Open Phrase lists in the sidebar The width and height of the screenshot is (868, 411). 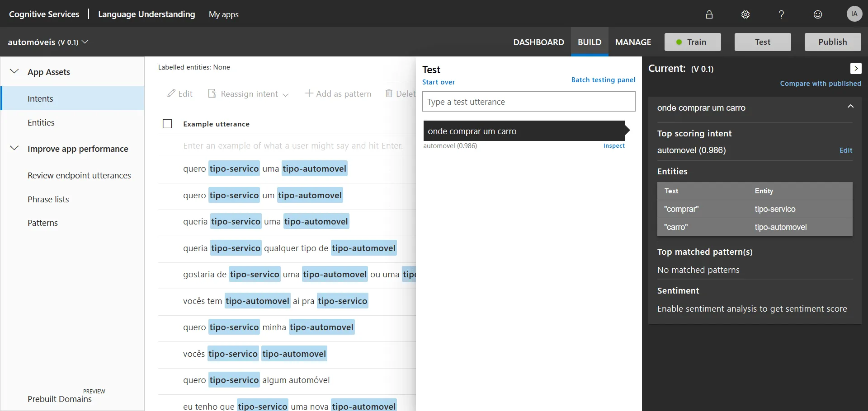coord(48,199)
